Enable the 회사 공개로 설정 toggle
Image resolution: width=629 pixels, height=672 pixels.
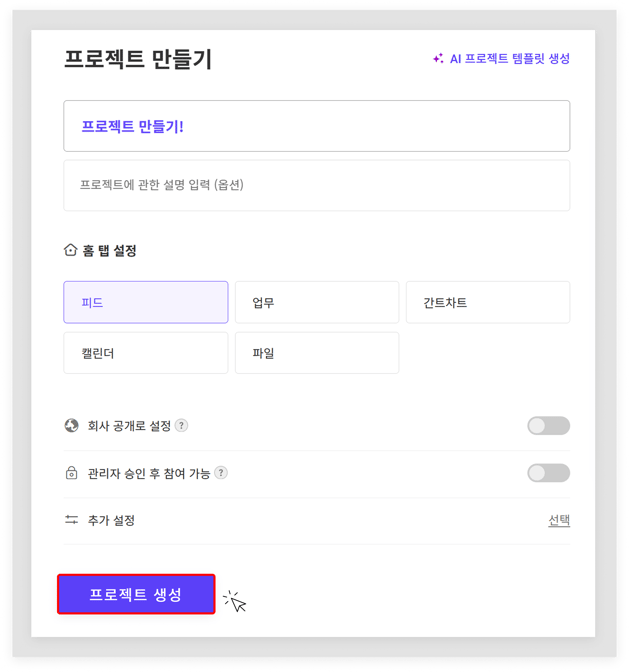[x=548, y=426]
